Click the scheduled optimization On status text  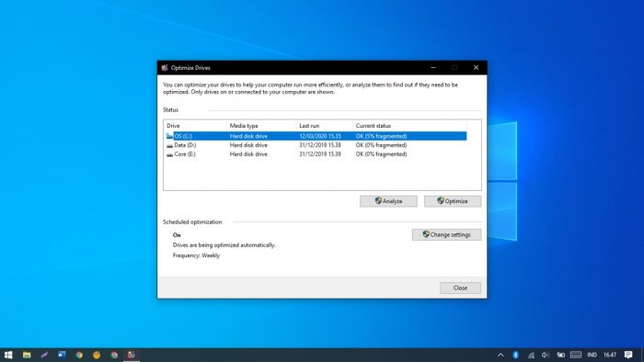[177, 235]
